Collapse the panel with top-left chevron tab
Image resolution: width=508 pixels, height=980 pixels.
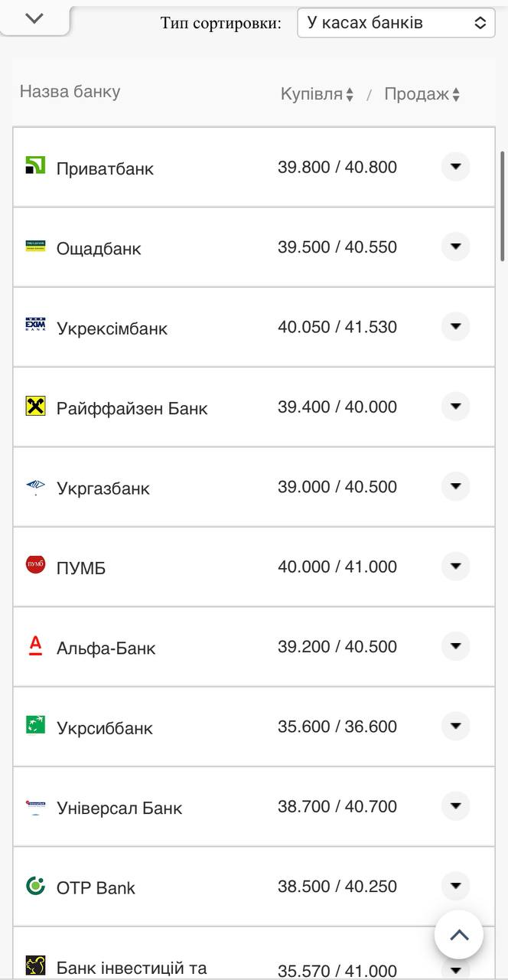pos(34,19)
